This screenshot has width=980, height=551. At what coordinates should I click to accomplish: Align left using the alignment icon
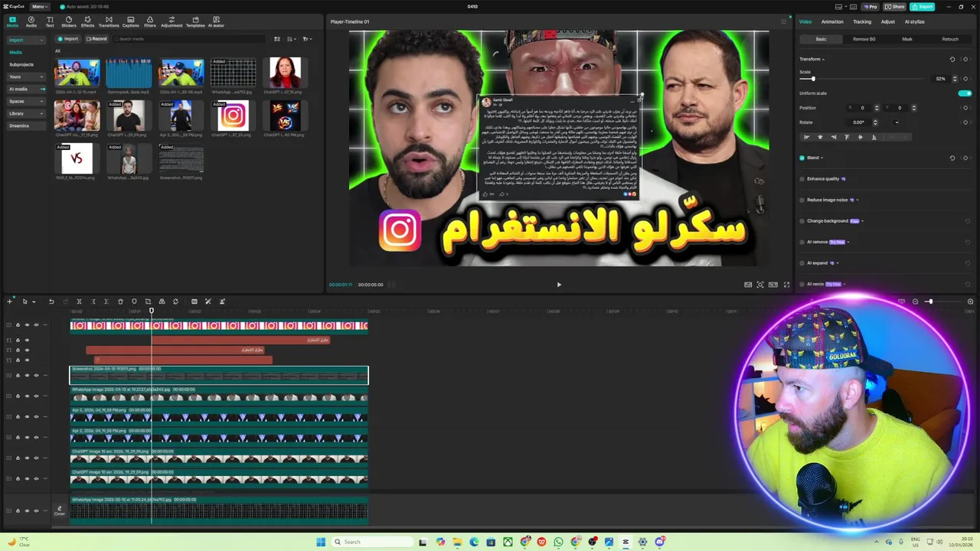click(x=806, y=137)
